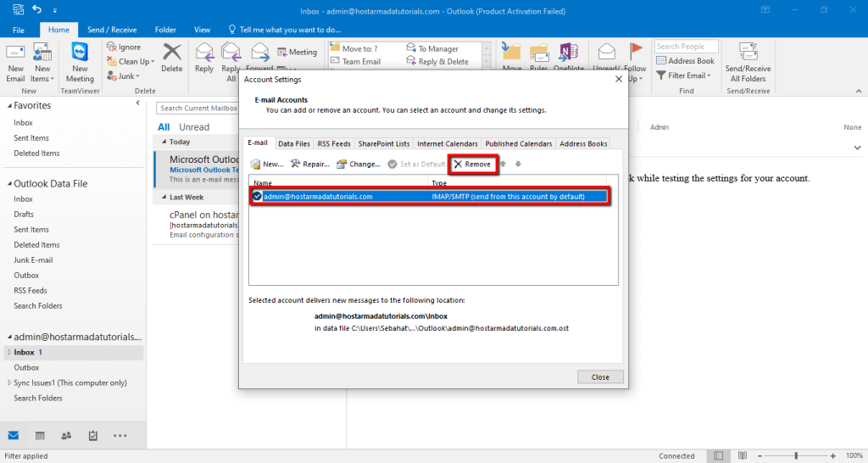Click Repair account in Account Settings
Image resolution: width=868 pixels, height=463 pixels.
[x=310, y=164]
